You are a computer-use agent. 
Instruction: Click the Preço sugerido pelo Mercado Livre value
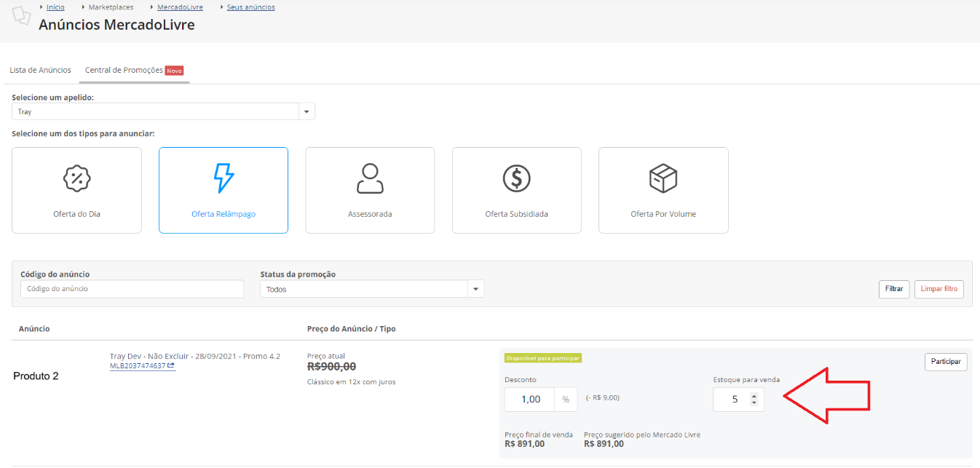click(604, 444)
